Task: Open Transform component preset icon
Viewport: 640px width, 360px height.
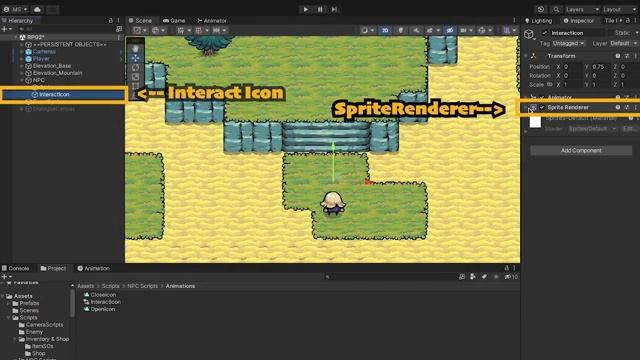Action: [627, 56]
